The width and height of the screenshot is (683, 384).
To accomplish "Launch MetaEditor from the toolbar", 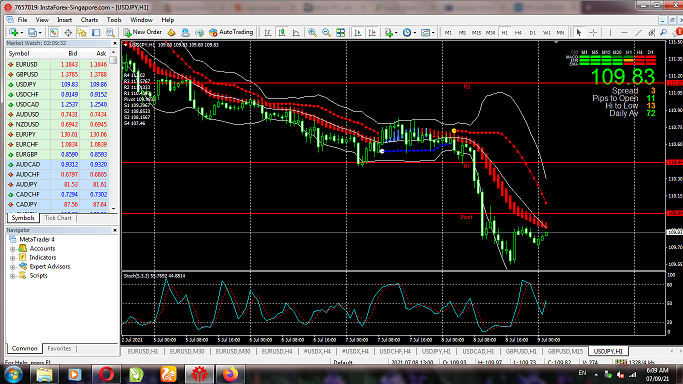I will [x=171, y=33].
